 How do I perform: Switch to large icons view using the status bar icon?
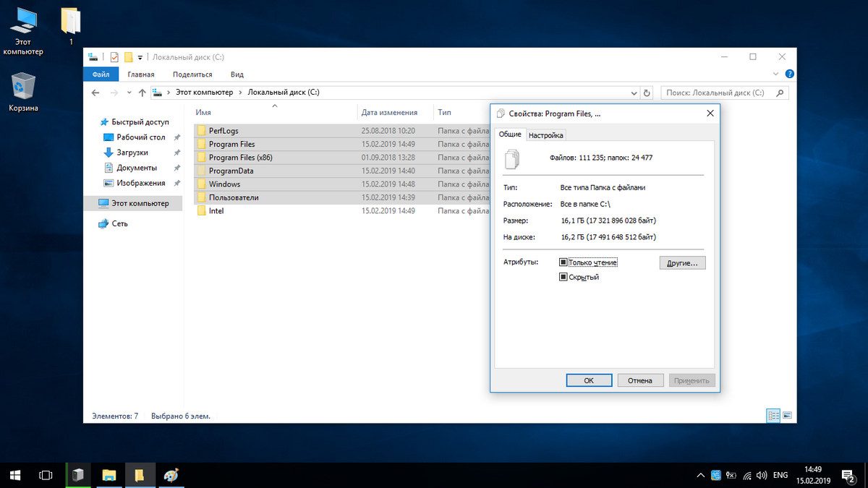coord(787,416)
